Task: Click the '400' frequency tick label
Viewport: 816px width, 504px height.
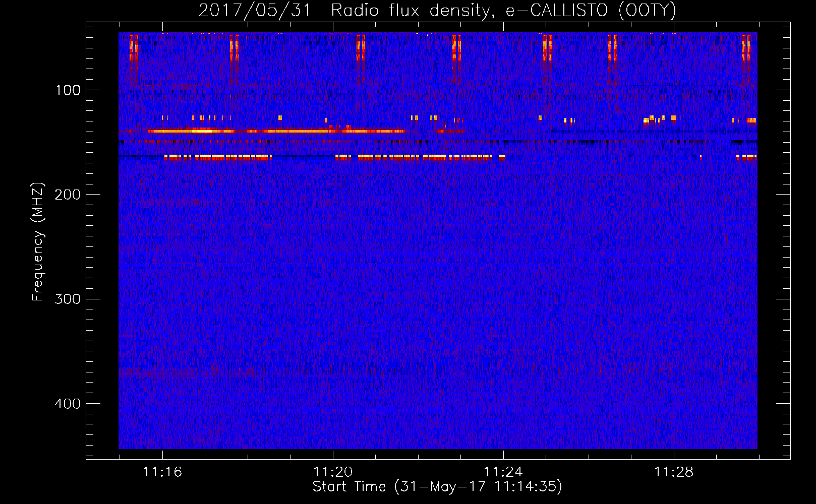Action: 68,404
